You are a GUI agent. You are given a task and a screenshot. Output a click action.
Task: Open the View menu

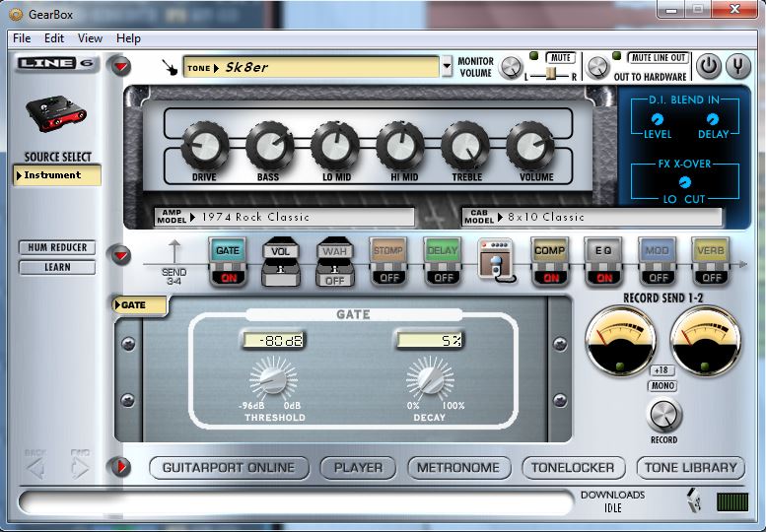coord(90,38)
